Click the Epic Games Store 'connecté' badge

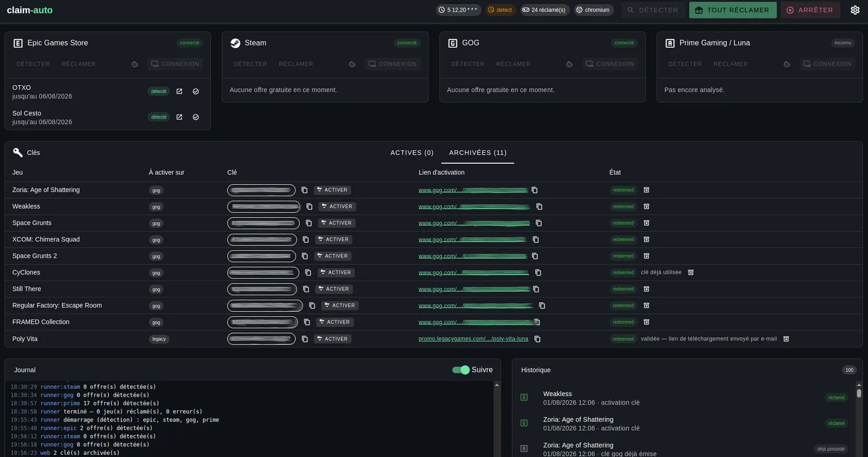tap(190, 43)
